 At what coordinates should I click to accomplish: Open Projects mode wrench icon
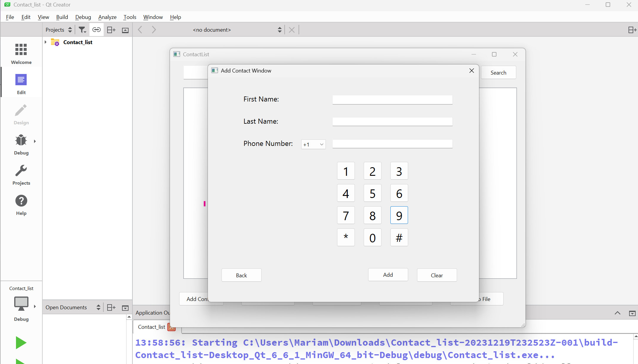(21, 174)
